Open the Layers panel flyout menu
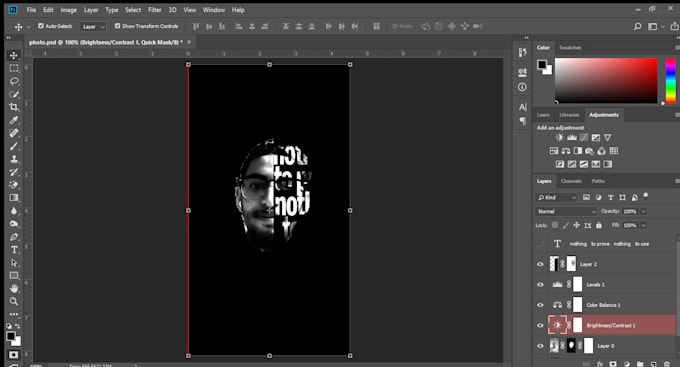Image resolution: width=680 pixels, height=367 pixels. (677, 181)
